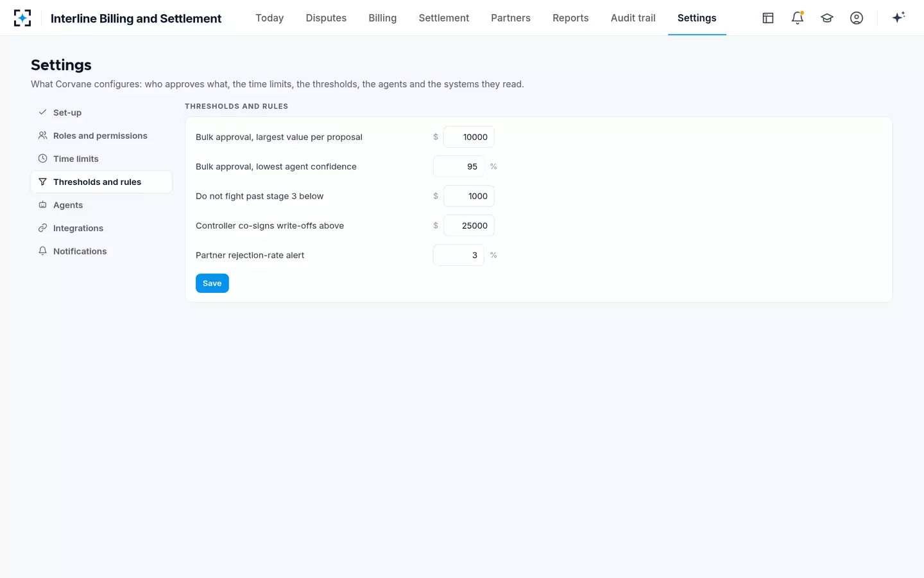Edit lowest agent confidence percentage field

(x=459, y=166)
